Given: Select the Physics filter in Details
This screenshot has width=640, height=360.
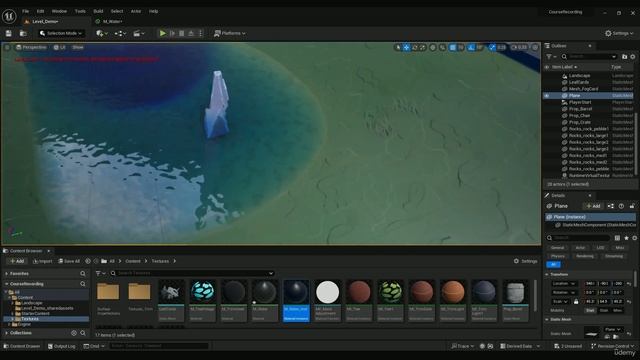Looking at the screenshot, I should [557, 256].
